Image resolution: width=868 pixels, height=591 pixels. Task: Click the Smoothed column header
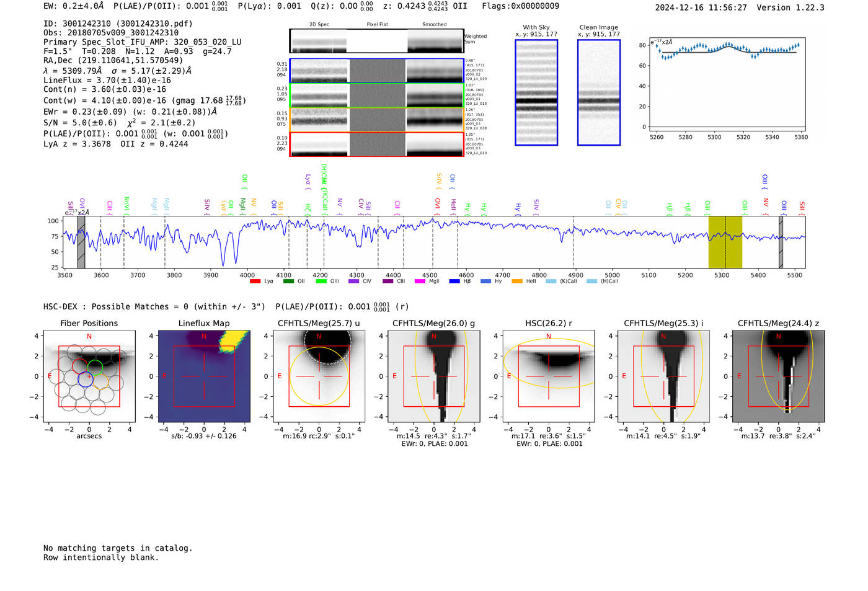[435, 25]
